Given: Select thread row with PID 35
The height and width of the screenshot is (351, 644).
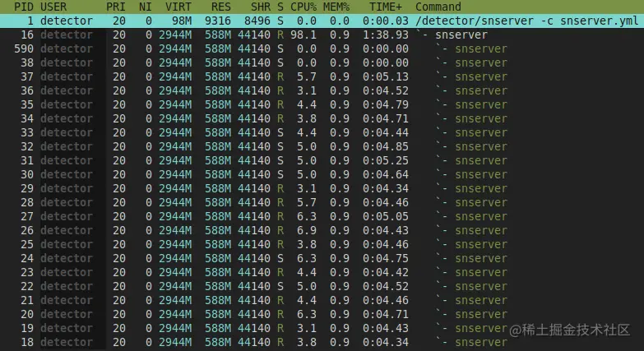Looking at the screenshot, I should [x=322, y=104].
